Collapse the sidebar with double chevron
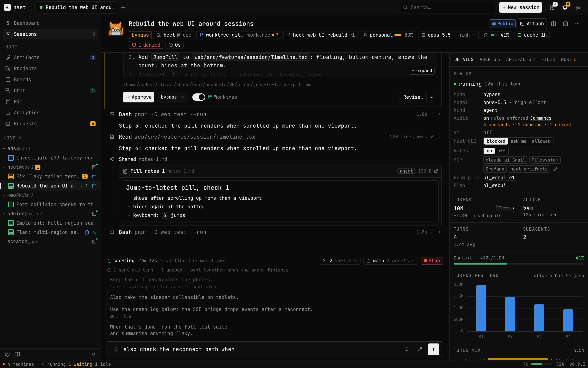The height and width of the screenshot is (368, 588). (94, 354)
